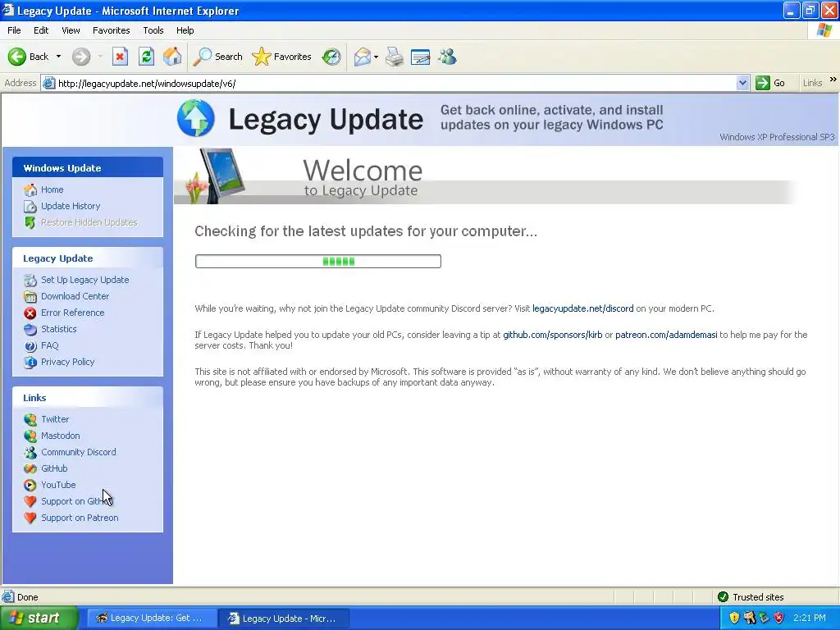
Task: Click the Back arrow toolbar button
Action: [28, 57]
